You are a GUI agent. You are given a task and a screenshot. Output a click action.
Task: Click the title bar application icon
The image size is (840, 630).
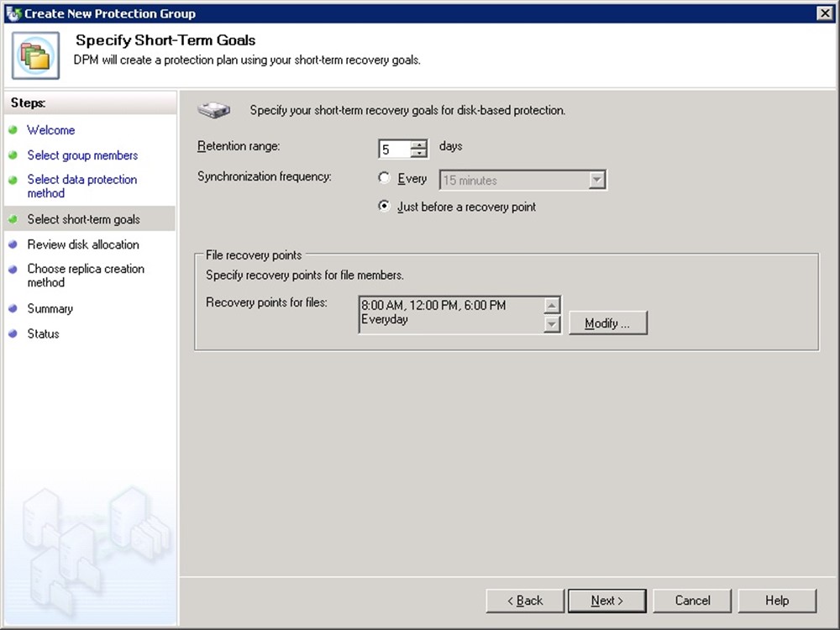point(13,13)
